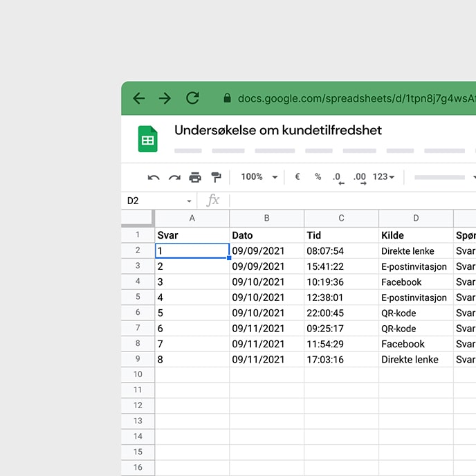
Task: Select row 10 header
Action: [138, 374]
